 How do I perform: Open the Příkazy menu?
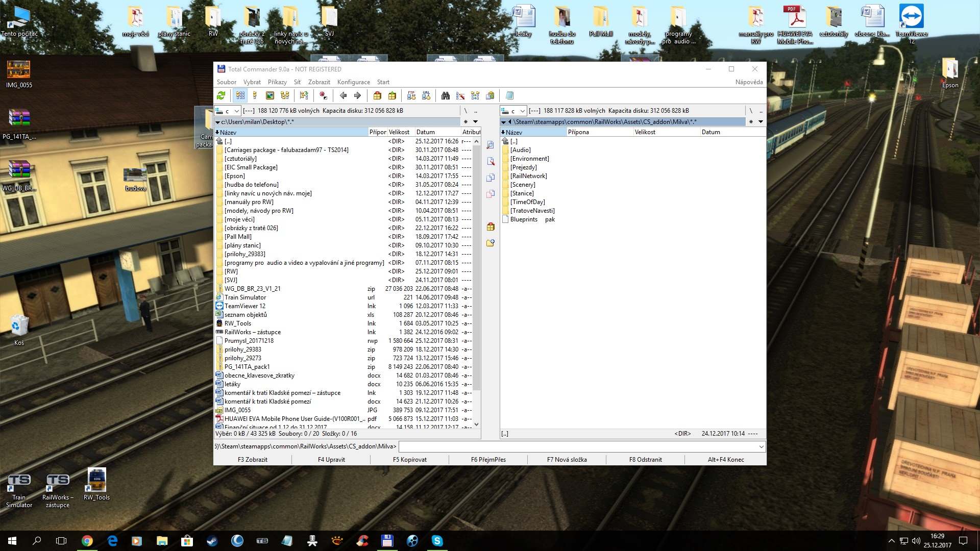tap(277, 82)
